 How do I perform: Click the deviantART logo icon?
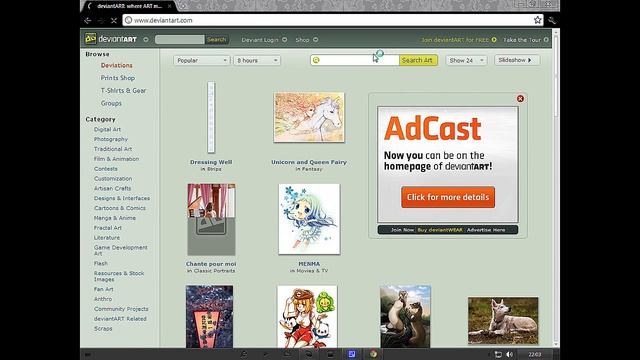point(90,39)
